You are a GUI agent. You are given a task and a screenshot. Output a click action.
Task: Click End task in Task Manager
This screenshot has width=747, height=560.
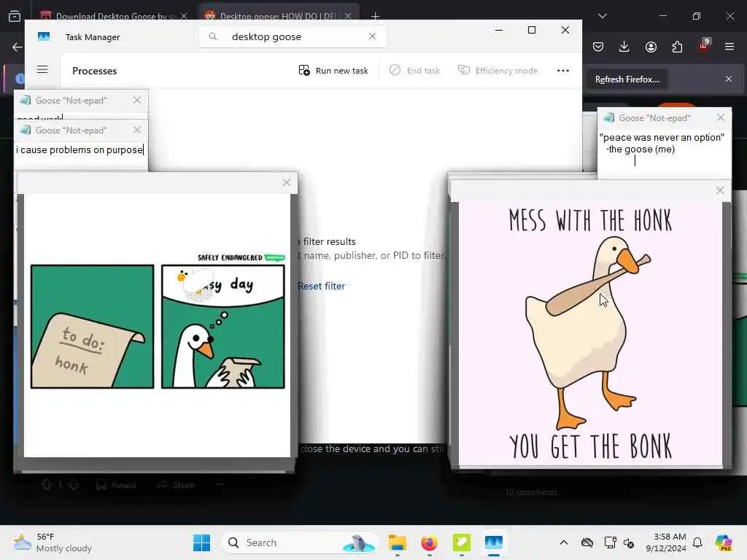414,71
